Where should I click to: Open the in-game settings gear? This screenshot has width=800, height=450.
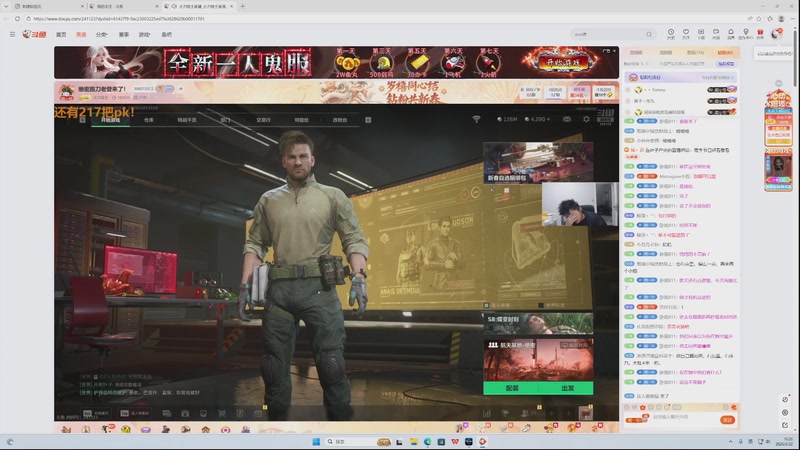[x=586, y=119]
